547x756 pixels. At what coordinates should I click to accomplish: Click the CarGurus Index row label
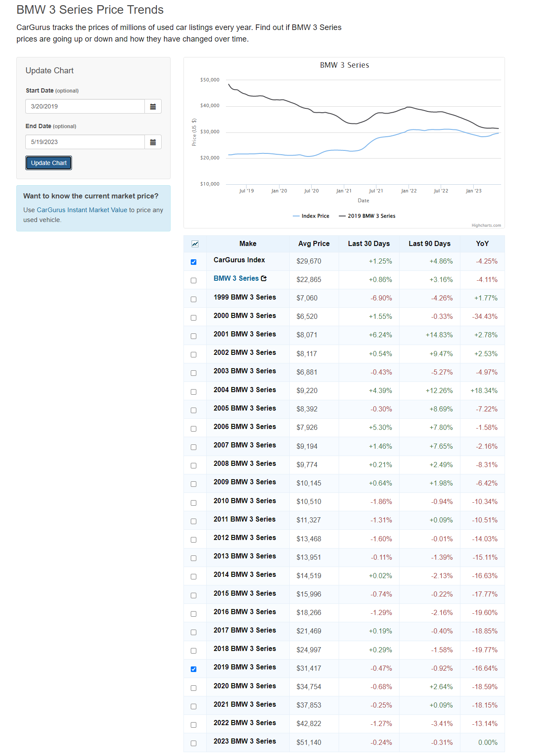(239, 260)
